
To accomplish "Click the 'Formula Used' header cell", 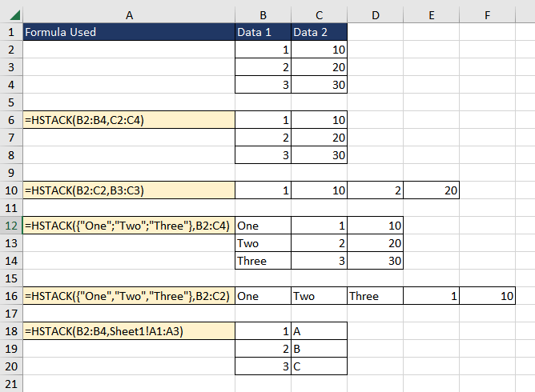I will 129,32.
